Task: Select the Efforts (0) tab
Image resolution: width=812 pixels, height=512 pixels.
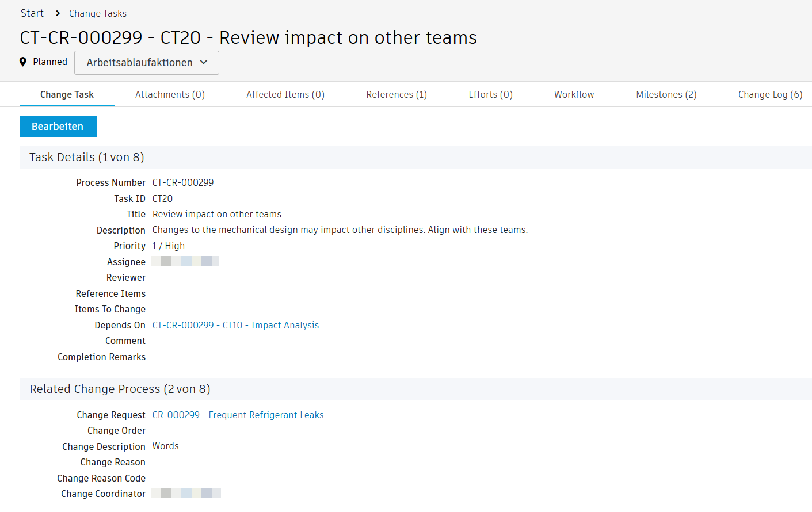Action: pyautogui.click(x=490, y=95)
